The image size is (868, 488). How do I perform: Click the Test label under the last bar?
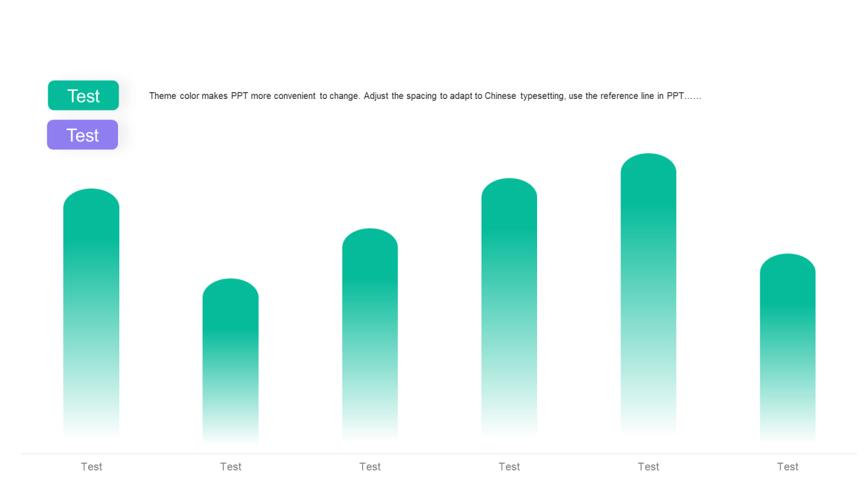(788, 466)
